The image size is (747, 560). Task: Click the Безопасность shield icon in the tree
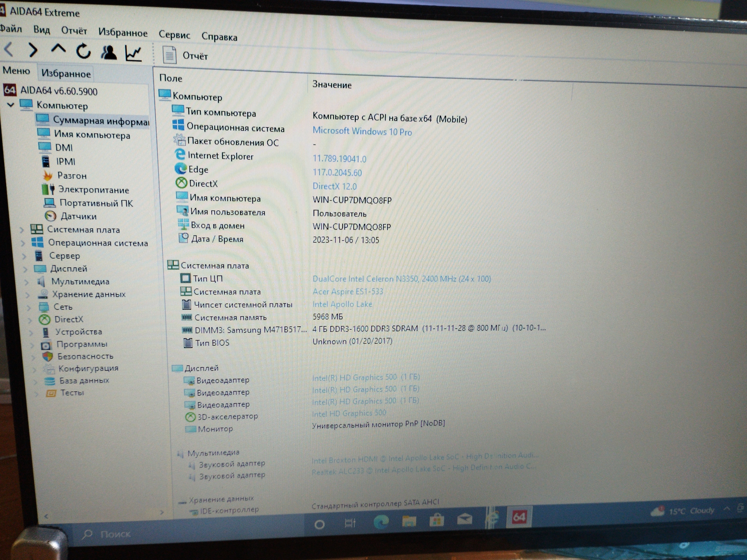click(47, 357)
